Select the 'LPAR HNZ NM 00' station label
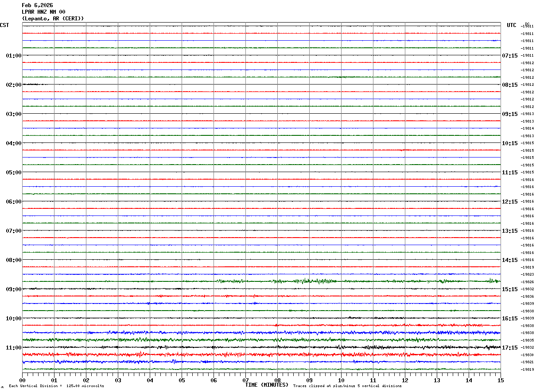 [43, 12]
